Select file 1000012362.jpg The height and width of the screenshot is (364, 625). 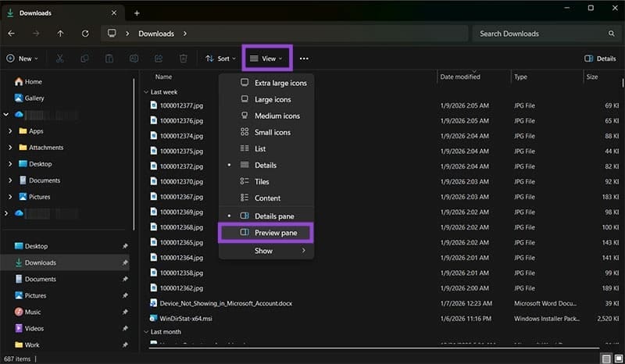pos(181,288)
